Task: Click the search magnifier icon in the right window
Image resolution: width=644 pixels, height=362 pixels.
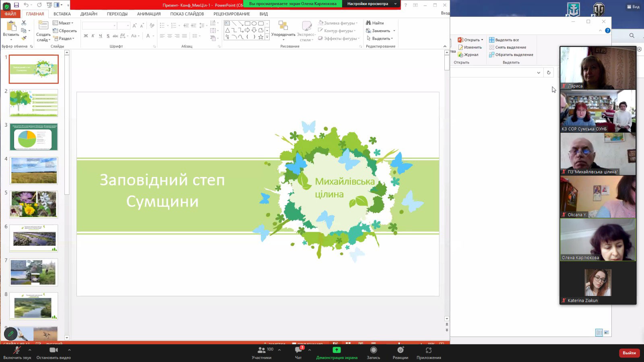Action: pyautogui.click(x=632, y=36)
